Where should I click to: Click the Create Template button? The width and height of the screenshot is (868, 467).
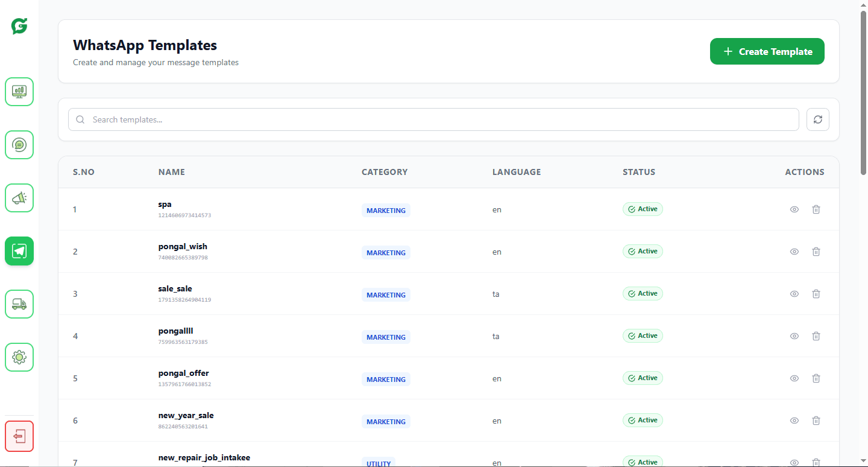(x=767, y=52)
